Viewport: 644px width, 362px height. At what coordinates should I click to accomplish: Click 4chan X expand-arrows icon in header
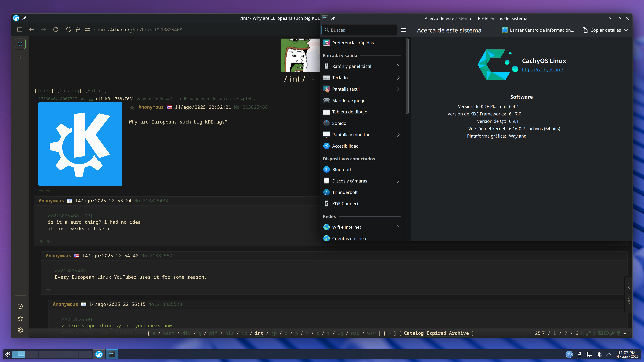(588, 333)
